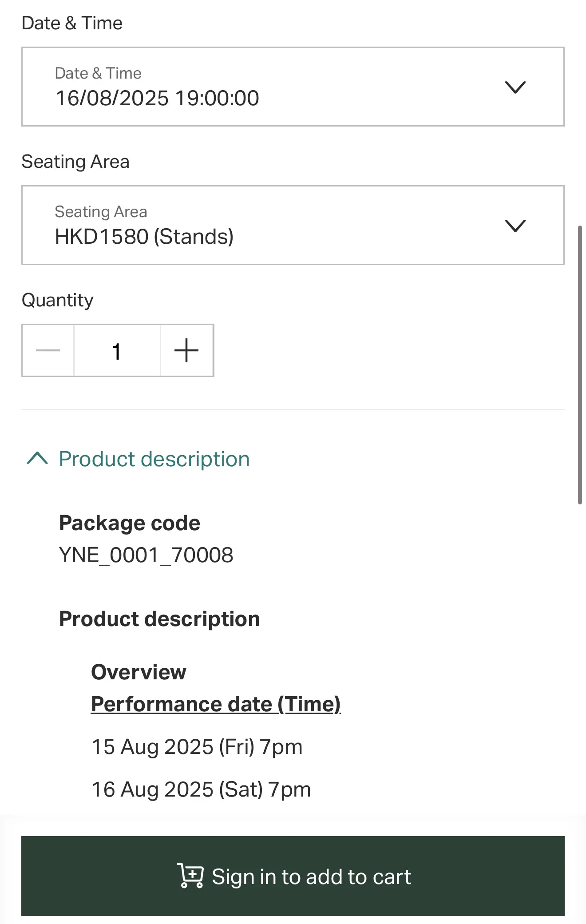Click the 16/08/2025 19:00:00 selected value
Viewport: 586px width, 924px height.
click(x=157, y=98)
